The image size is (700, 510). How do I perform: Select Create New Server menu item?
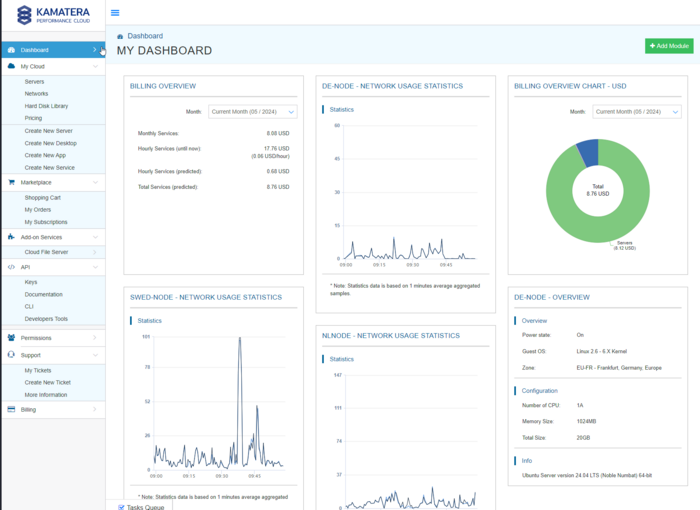[48, 131]
